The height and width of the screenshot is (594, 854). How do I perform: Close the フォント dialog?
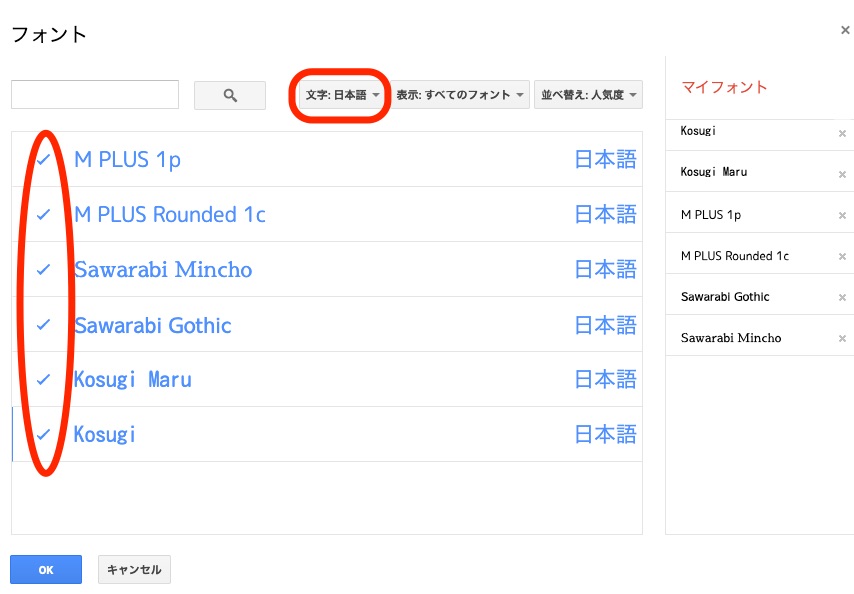(845, 30)
